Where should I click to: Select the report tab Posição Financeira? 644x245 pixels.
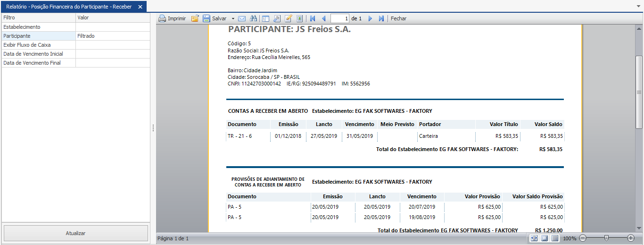[69, 7]
